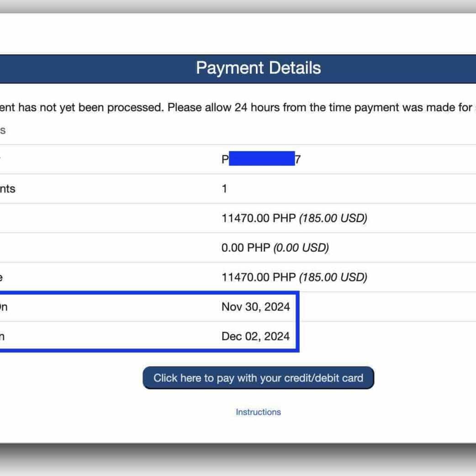
Task: Open the Instructions link
Action: [x=258, y=412]
